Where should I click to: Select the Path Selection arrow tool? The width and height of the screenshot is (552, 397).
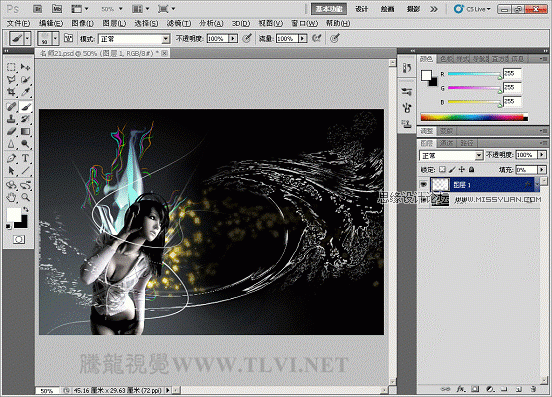[11, 171]
